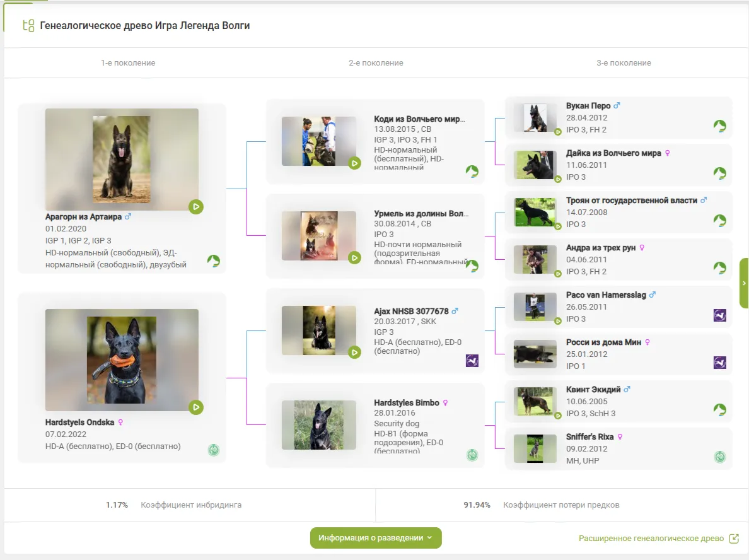
Task: Click purple badge on Paco van Hamersslag card
Action: [x=719, y=315]
